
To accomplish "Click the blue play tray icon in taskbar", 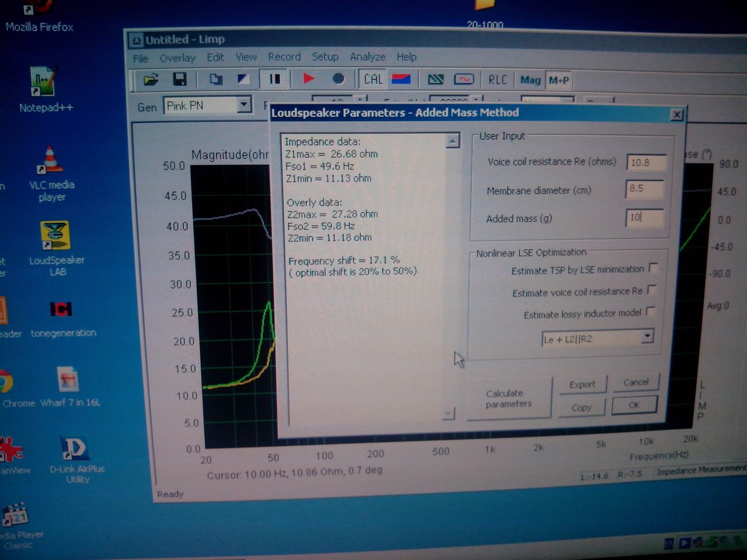I will click(685, 543).
